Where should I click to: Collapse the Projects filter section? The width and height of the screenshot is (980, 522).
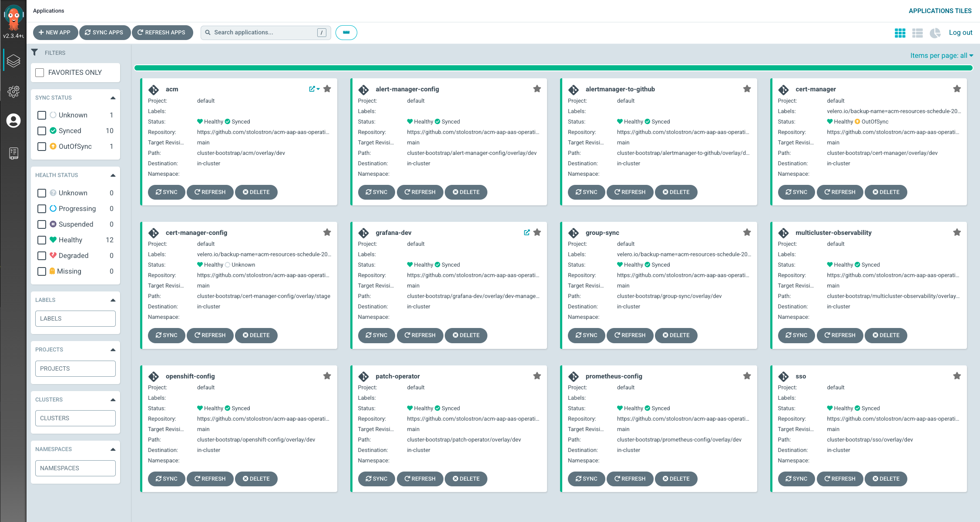(113, 350)
